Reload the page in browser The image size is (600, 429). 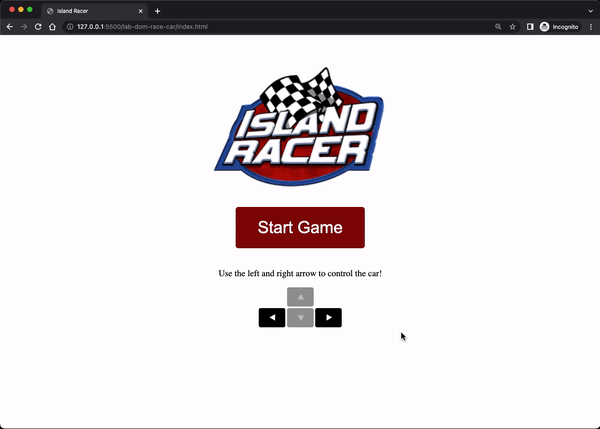[x=38, y=27]
